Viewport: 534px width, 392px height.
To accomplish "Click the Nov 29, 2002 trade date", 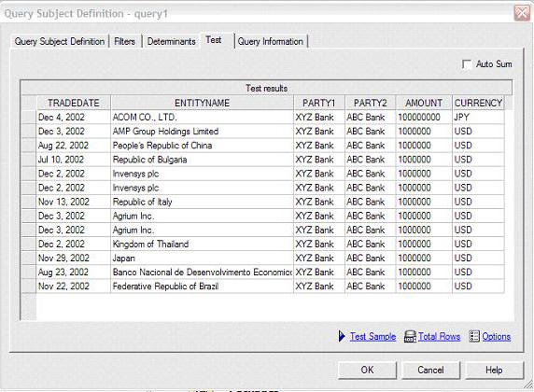I will pyautogui.click(x=74, y=258).
